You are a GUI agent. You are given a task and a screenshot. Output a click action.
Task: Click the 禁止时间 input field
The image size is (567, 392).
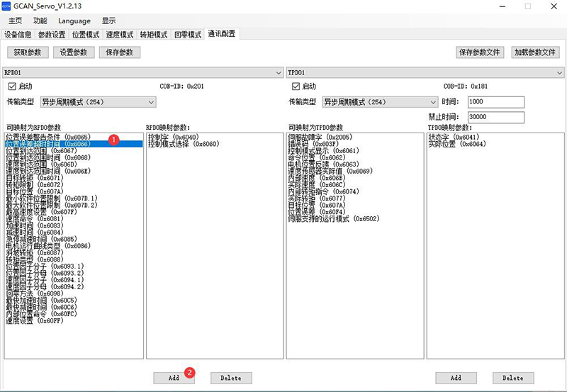(x=495, y=117)
